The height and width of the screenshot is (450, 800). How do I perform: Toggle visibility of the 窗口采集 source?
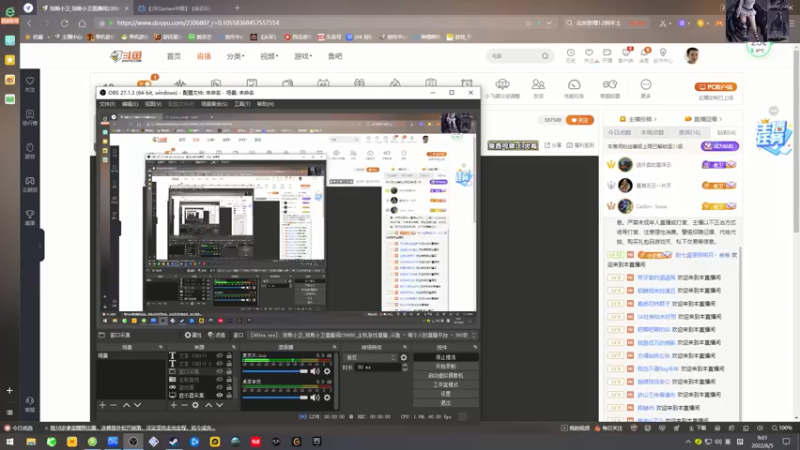219,372
